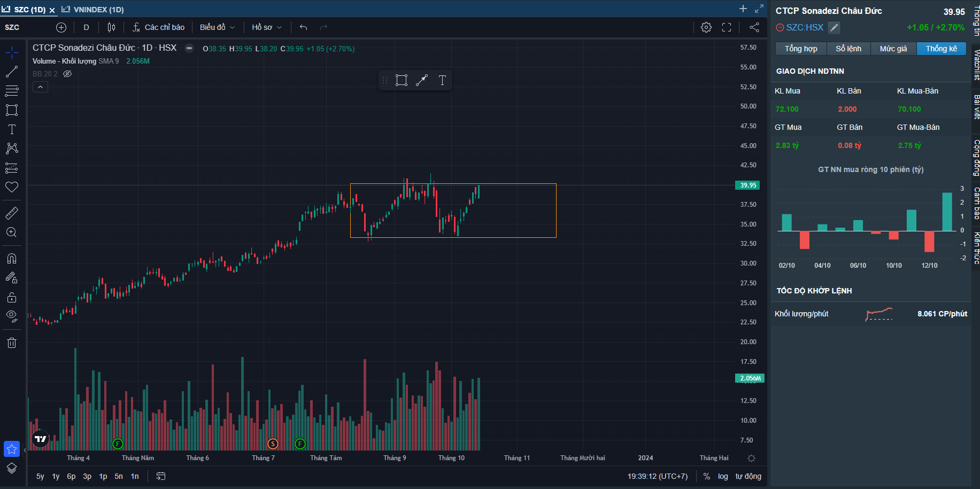Click the orange S event marker
The image size is (980, 489).
point(273,444)
